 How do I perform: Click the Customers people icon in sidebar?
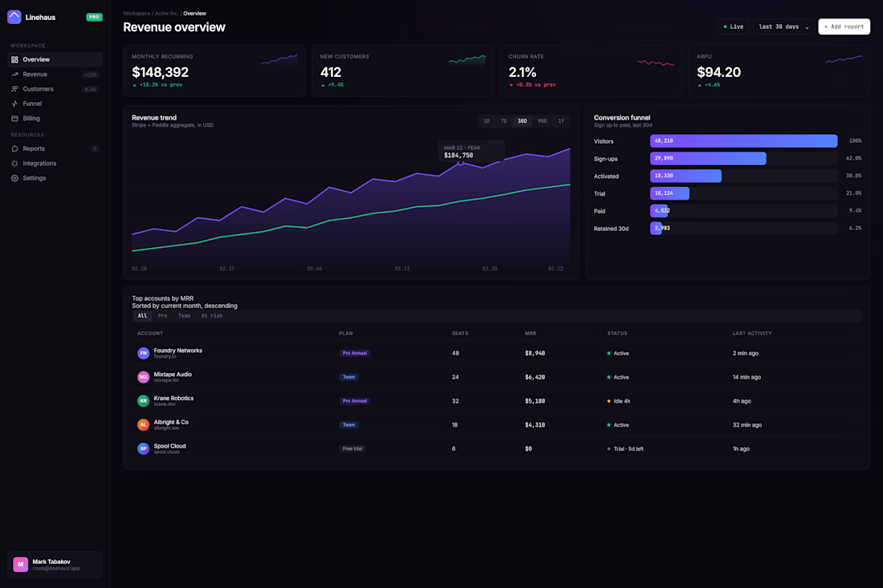point(14,89)
